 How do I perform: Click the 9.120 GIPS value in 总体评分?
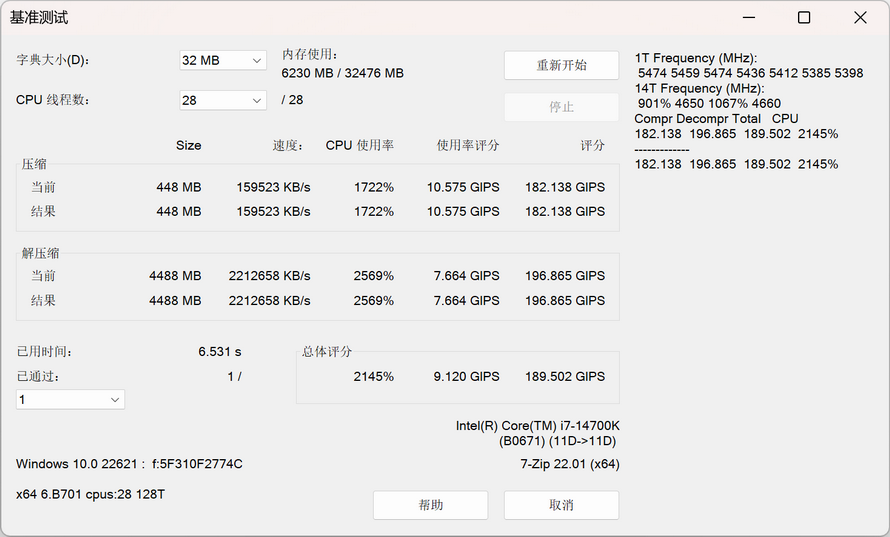pyautogui.click(x=467, y=376)
